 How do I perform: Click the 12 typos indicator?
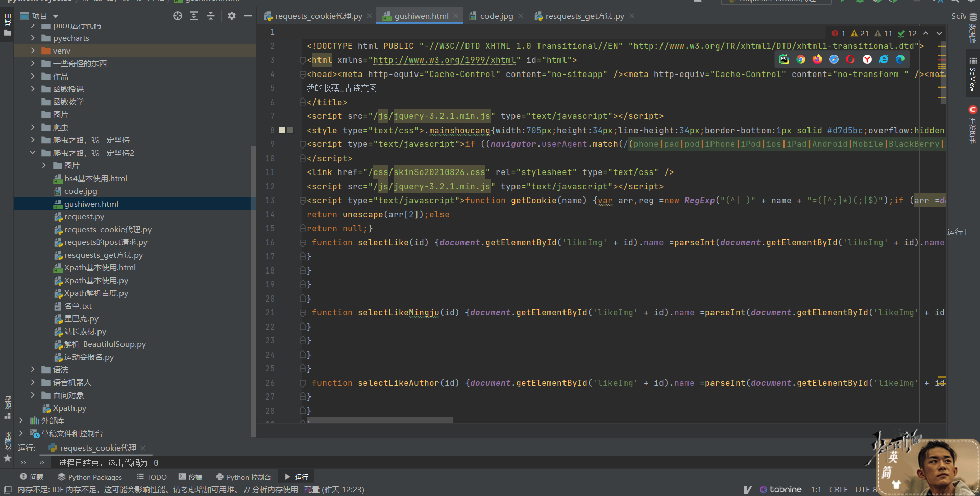point(907,33)
